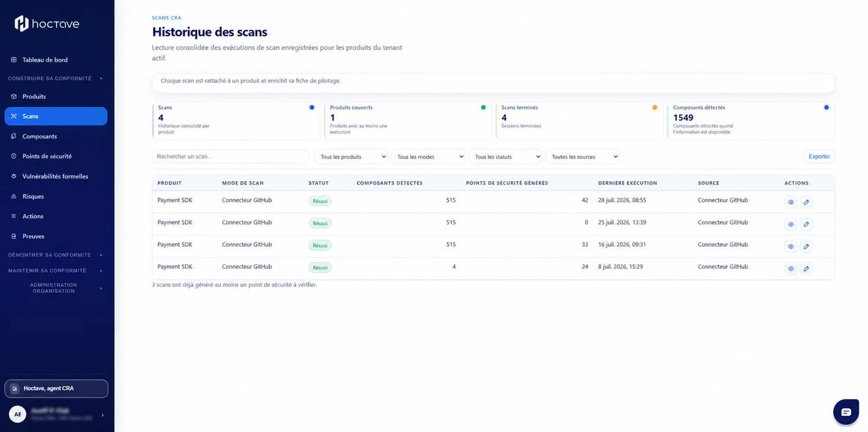Screen dimensions: 868x432
Task: Edit the scan dated 16 juil. 2026
Action: coord(807,247)
